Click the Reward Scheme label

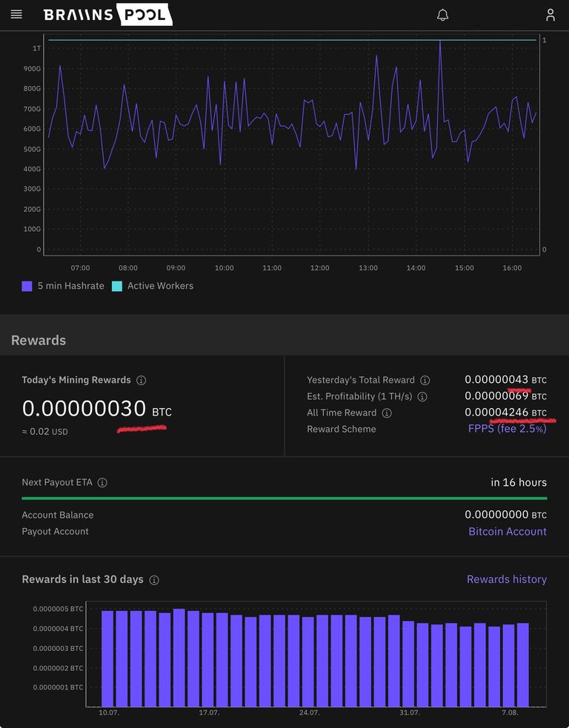coord(342,429)
